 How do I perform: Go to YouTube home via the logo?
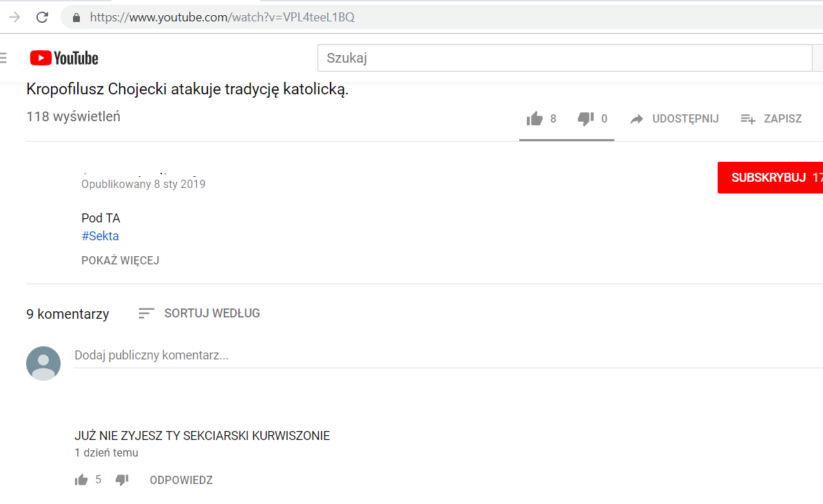coord(64,58)
